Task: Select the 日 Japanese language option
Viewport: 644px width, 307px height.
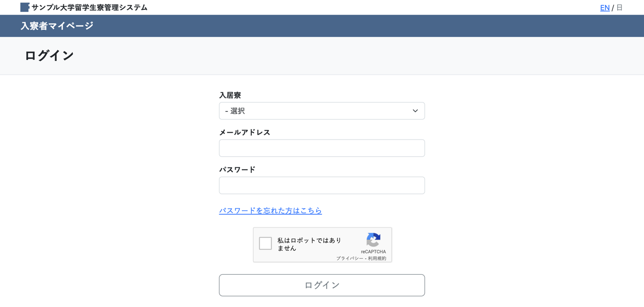Action: pos(620,7)
